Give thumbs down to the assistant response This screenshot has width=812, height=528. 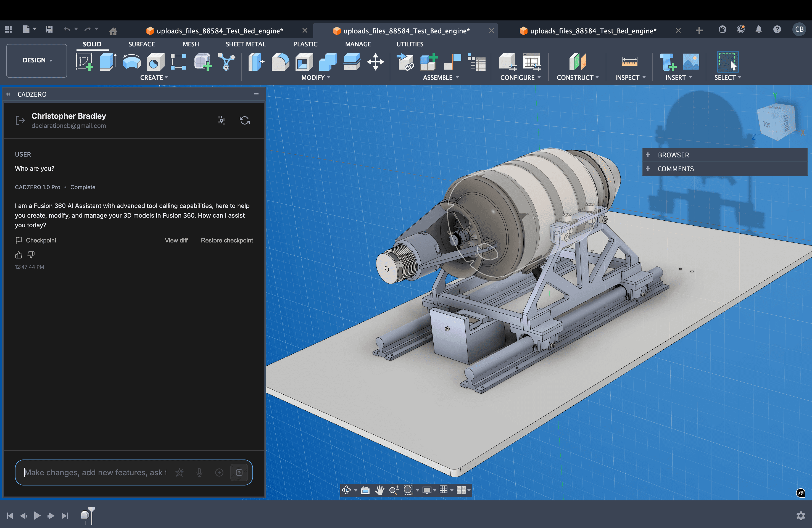[x=30, y=255]
